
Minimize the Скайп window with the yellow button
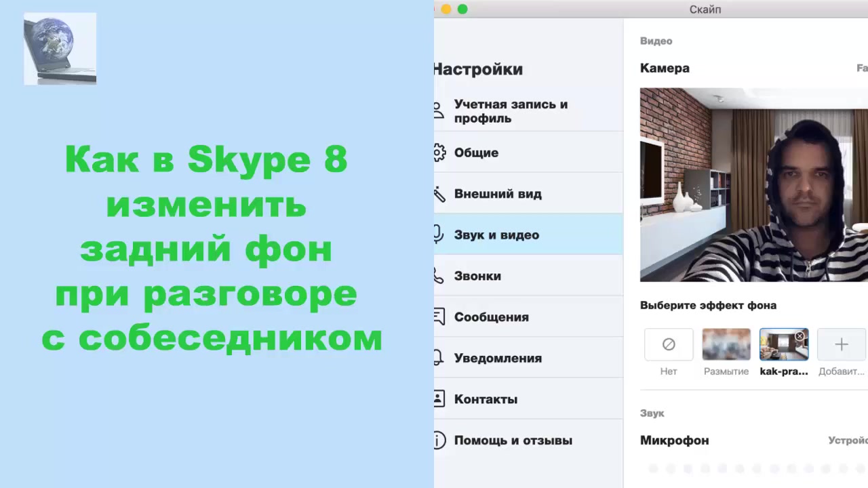(446, 9)
